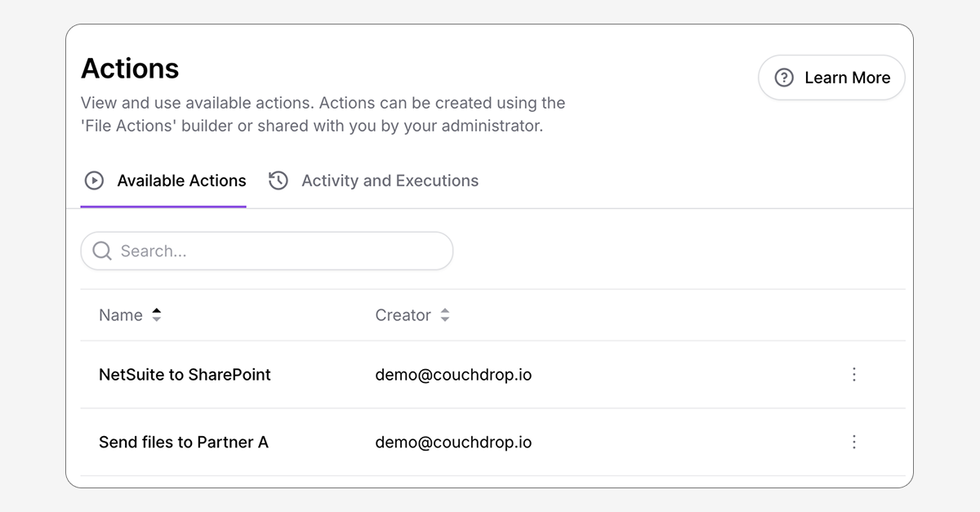Viewport: 980px width, 512px height.
Task: Click the play icon beside Available Actions
Action: tap(96, 180)
